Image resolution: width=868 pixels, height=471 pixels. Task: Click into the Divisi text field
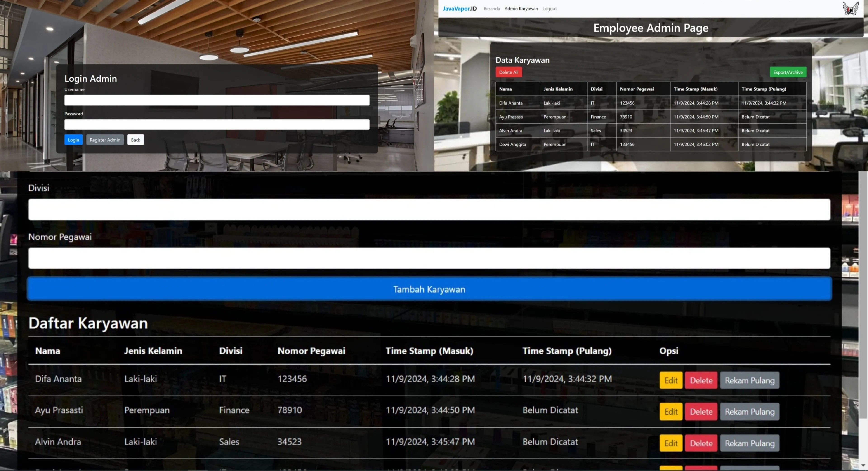[429, 209]
